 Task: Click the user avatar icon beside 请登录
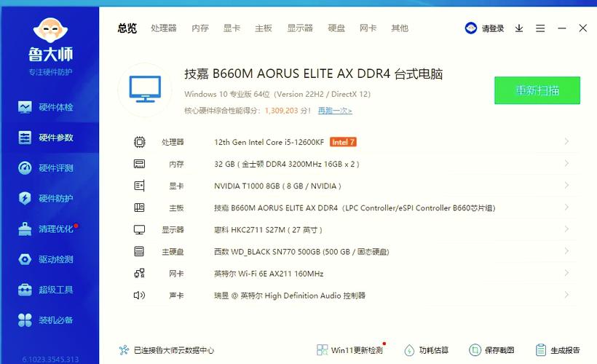pyautogui.click(x=470, y=28)
